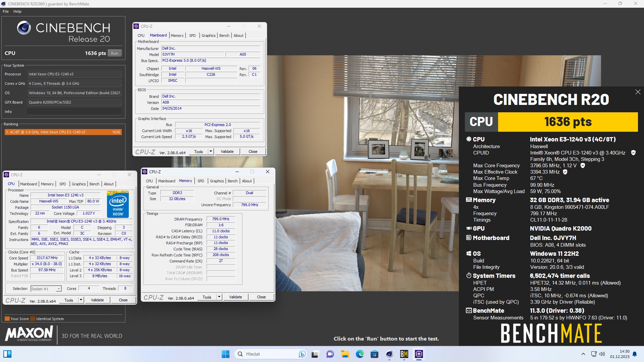This screenshot has height=362, width=644.
Task: Click Bing icon in taskbar search
Action: point(302,354)
